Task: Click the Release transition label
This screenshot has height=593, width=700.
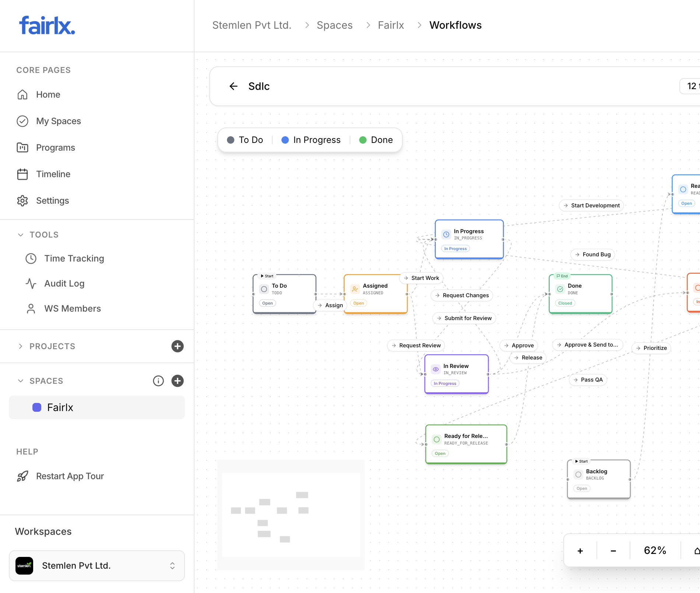Action: [x=528, y=358]
